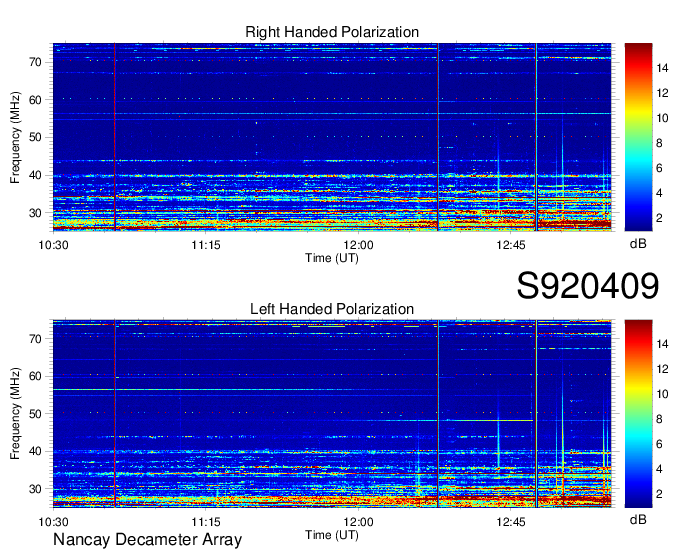Image resolution: width=680 pixels, height=552 pixels.
Task: Click the 12:45 tick label of top plot
Action: point(511,245)
